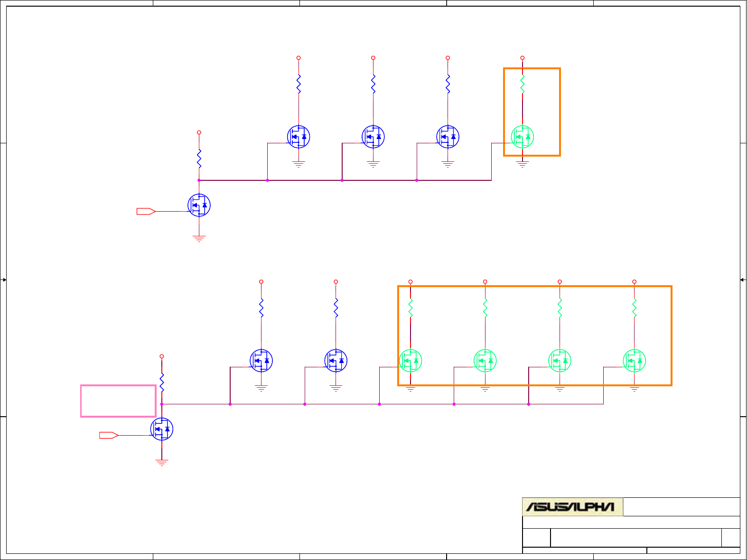747x560 pixels.
Task: Select the lower driver MOSFET beside input port
Action: click(162, 429)
